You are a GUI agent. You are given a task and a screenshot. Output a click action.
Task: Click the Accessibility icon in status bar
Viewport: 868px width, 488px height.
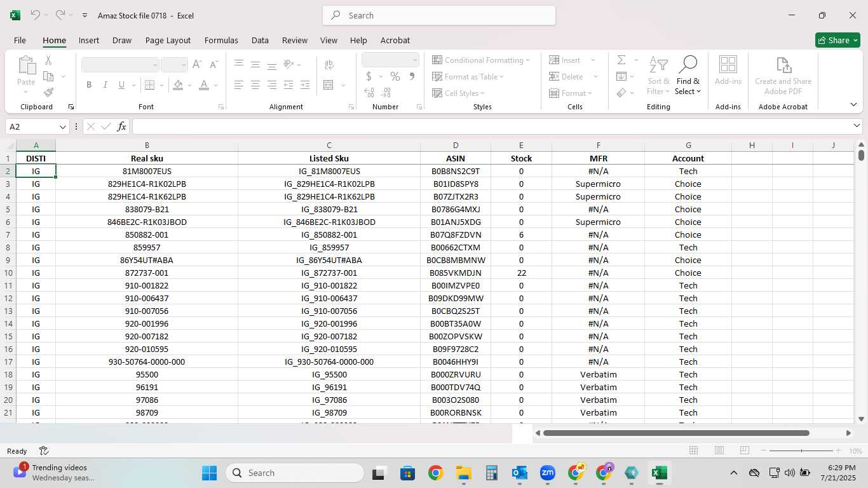tap(44, 451)
